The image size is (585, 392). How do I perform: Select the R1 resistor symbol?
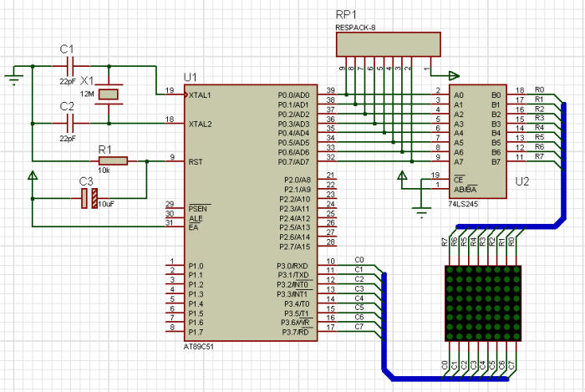113,161
